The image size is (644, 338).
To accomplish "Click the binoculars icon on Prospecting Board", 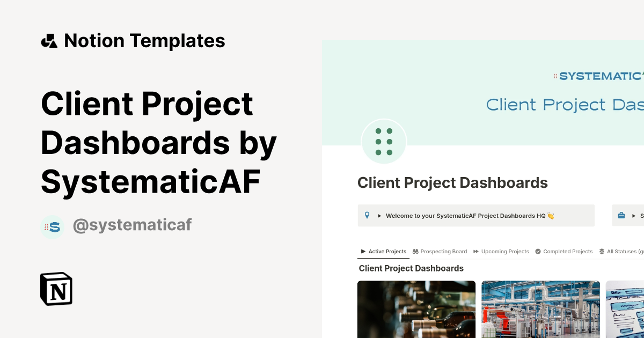I will click(415, 251).
